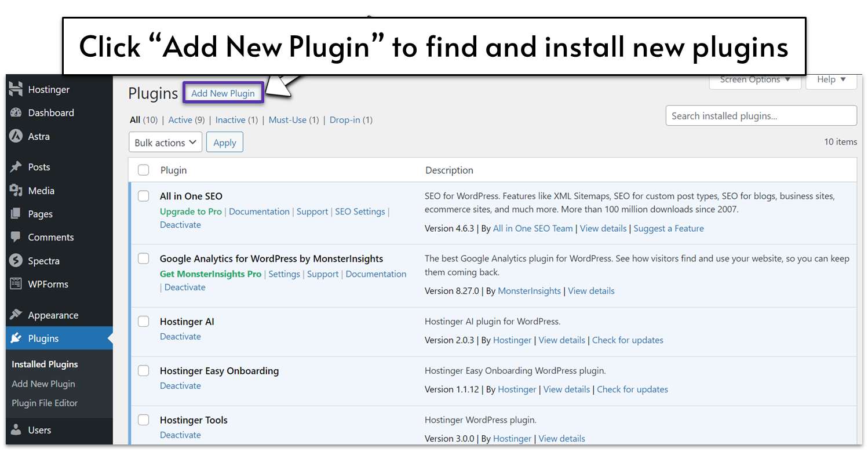Click Suggest a Feature link
The height and width of the screenshot is (452, 868).
click(x=669, y=228)
